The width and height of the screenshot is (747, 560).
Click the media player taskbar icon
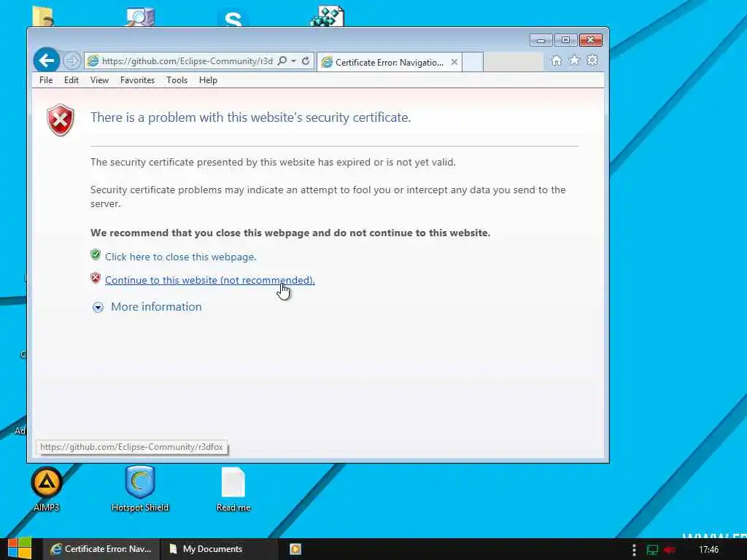(295, 549)
